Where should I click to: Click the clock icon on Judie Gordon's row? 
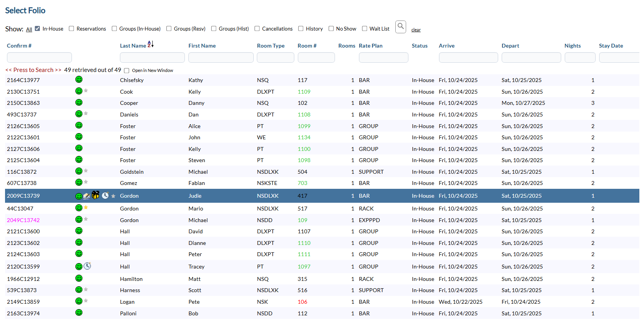click(x=105, y=195)
